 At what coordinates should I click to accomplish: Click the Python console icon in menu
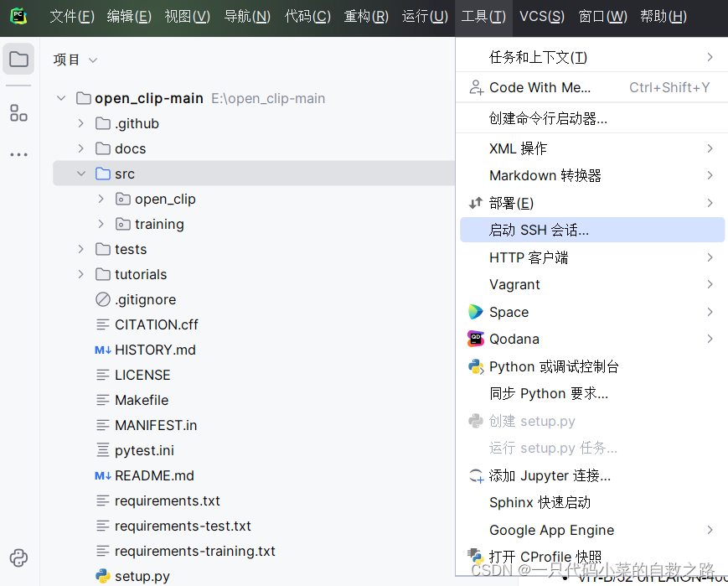click(x=476, y=366)
